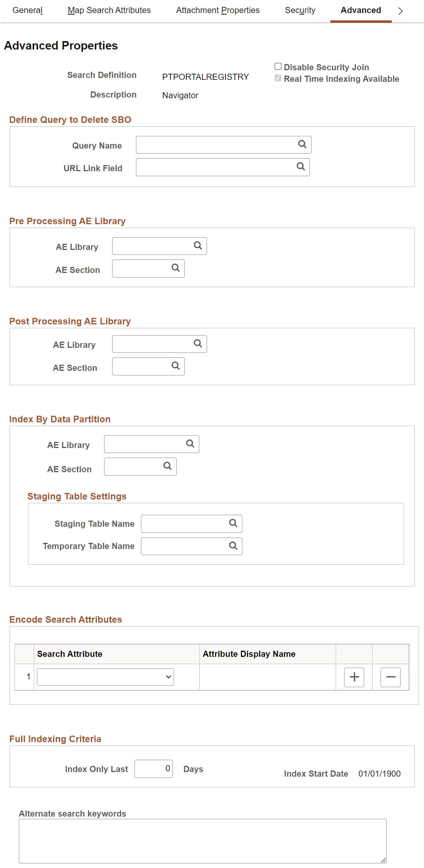
Task: Open the Staging Table Name lookup
Action: (233, 523)
